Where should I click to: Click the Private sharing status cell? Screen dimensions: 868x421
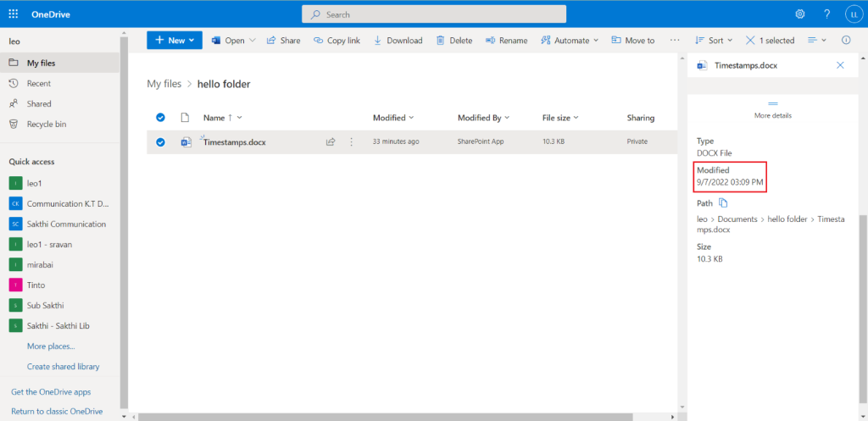pos(637,141)
